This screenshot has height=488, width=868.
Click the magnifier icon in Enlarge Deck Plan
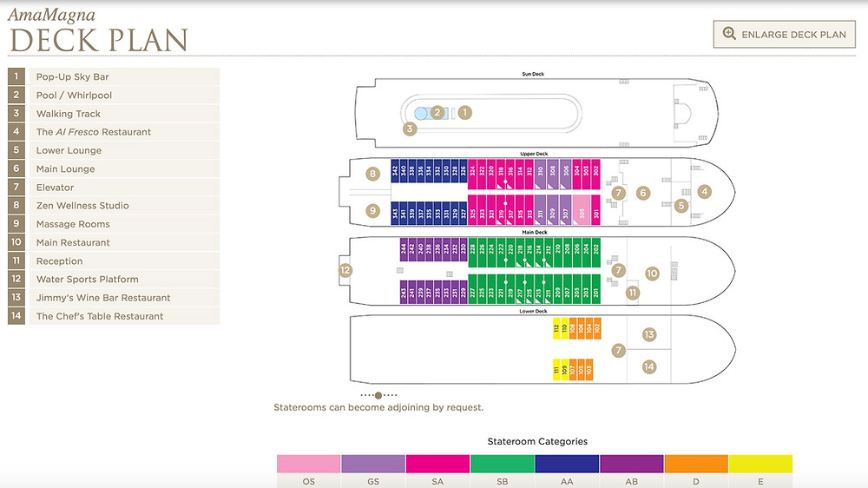pyautogui.click(x=729, y=34)
